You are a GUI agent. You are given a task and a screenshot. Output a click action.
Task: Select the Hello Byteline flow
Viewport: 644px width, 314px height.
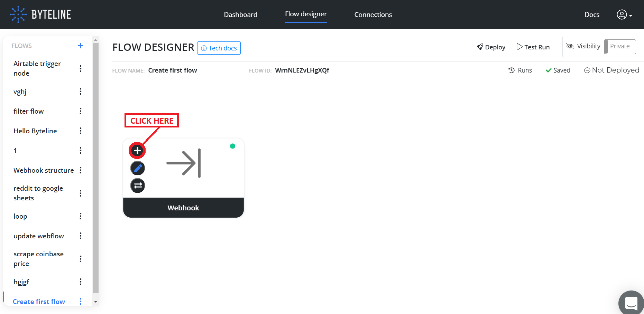pyautogui.click(x=35, y=131)
